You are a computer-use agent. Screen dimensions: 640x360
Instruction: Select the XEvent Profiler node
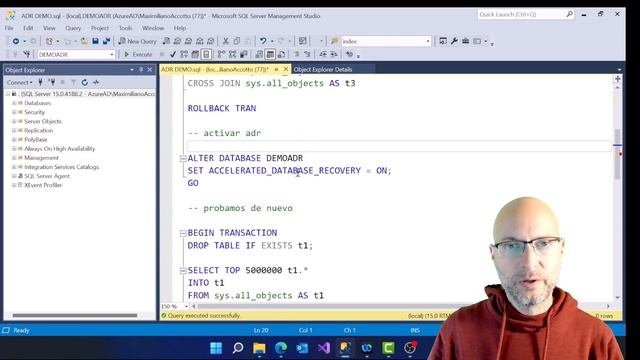coord(43,185)
